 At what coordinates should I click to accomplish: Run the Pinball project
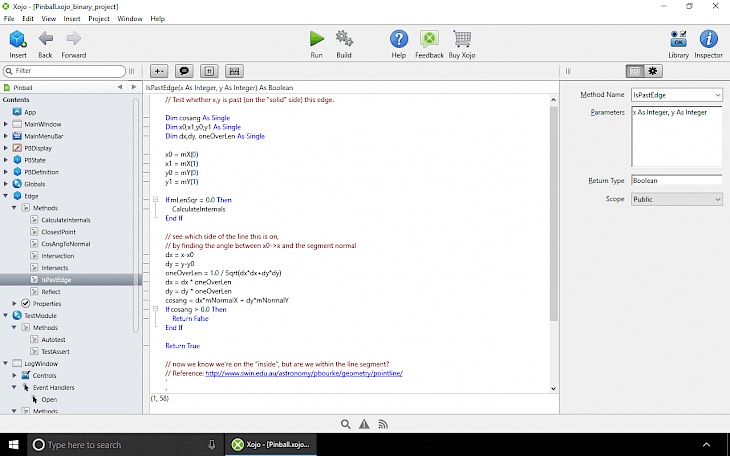click(x=317, y=44)
